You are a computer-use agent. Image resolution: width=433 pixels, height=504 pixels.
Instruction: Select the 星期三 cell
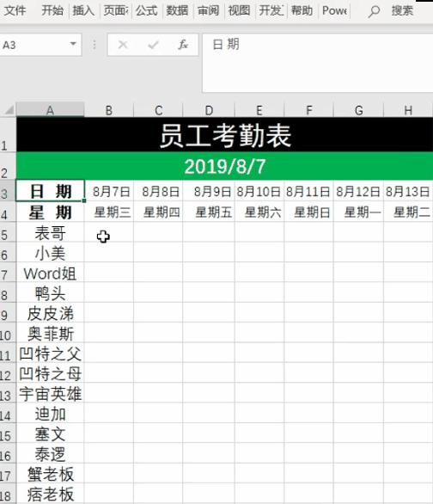click(109, 212)
